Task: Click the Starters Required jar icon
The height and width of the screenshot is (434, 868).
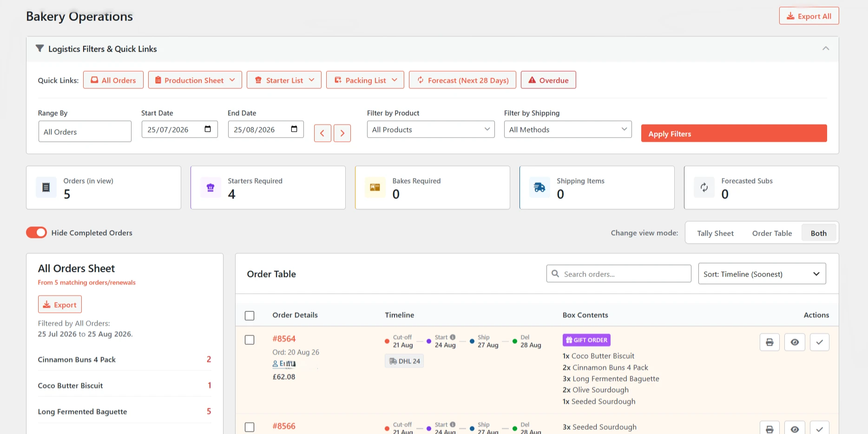Action: 210,187
